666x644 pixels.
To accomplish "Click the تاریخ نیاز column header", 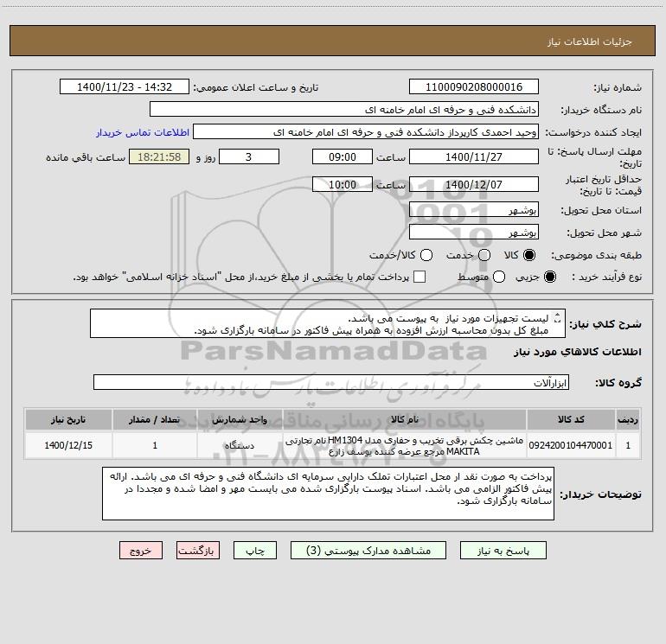I will coord(68,420).
